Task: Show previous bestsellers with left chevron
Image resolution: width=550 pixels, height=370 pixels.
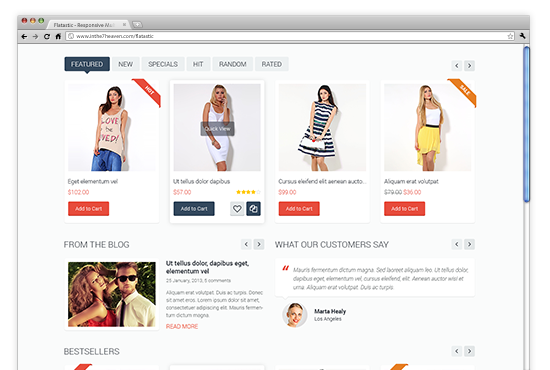Action: point(457,351)
